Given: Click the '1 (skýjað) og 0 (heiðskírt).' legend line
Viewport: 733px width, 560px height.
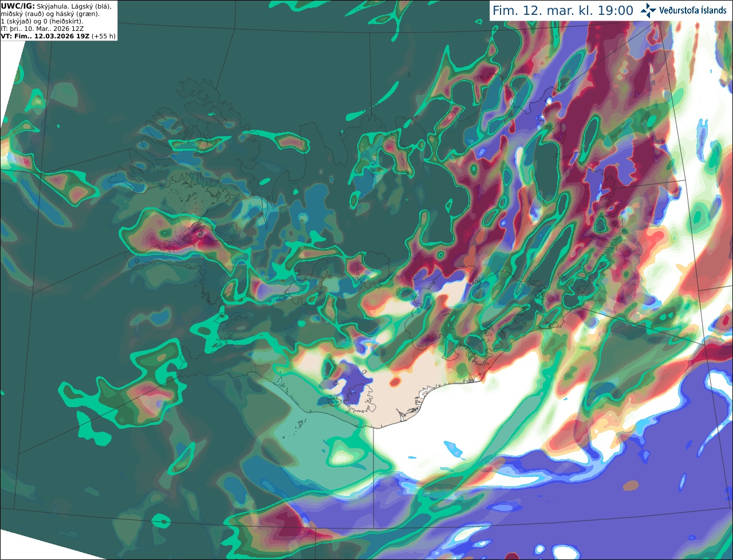Looking at the screenshot, I should point(42,21).
